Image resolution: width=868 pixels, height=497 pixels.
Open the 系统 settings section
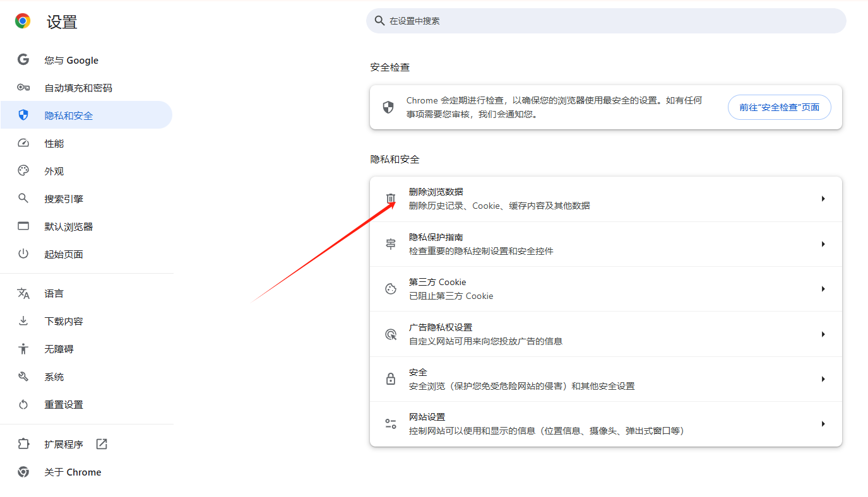tap(86, 377)
